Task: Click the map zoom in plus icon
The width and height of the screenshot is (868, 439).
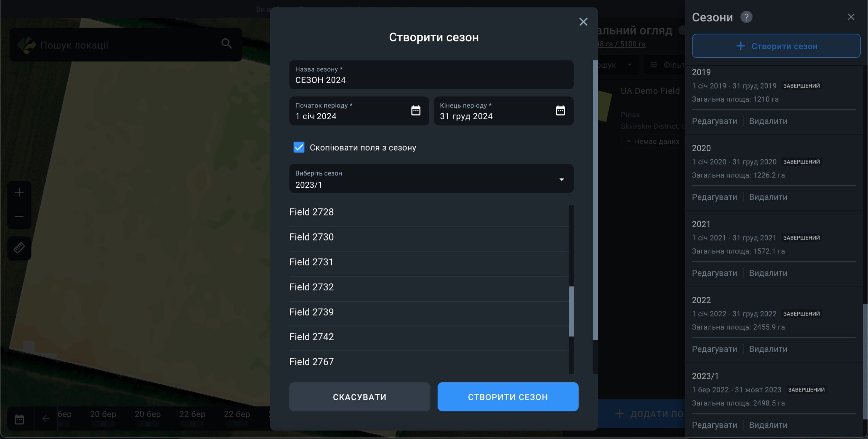Action: [x=19, y=193]
